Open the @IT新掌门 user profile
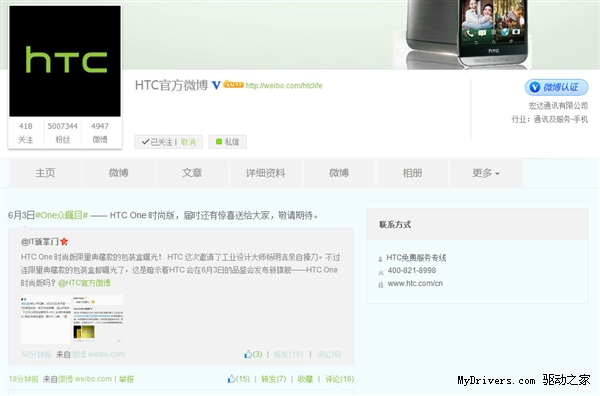Viewport: 600px width, 396px height. tap(39, 241)
